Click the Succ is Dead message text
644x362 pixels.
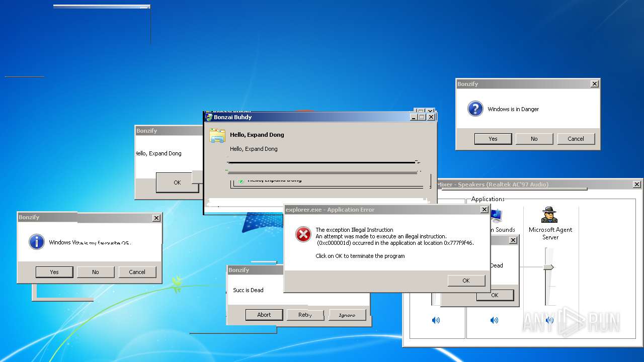pos(248,290)
